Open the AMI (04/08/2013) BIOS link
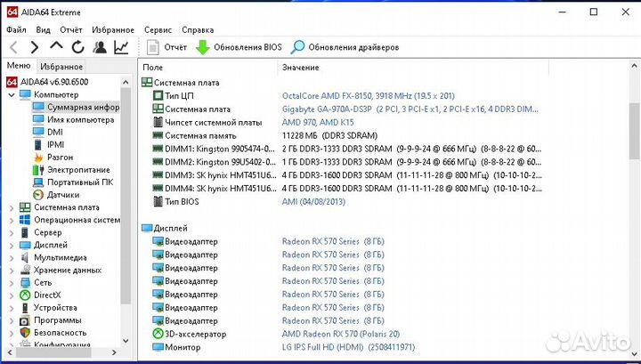This screenshot has width=641, height=364. click(x=313, y=201)
